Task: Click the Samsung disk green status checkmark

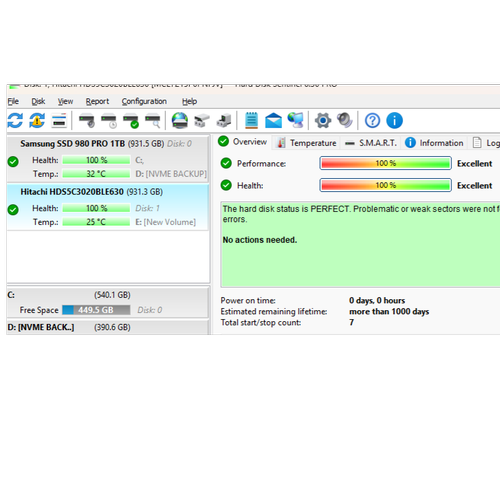Action: point(13,162)
